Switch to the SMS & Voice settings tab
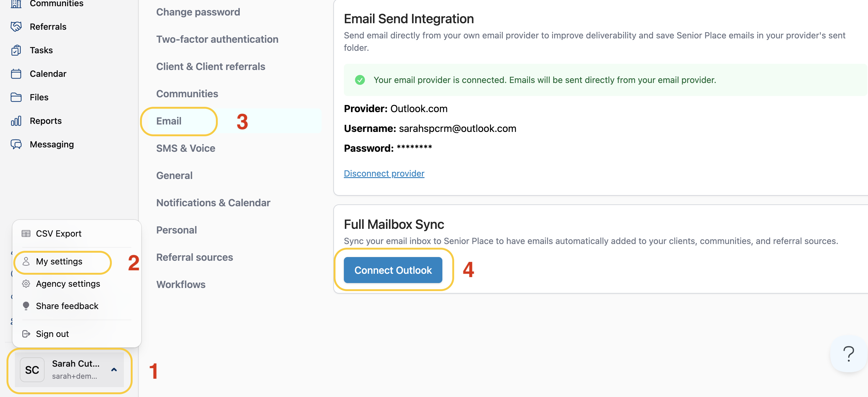 click(186, 148)
